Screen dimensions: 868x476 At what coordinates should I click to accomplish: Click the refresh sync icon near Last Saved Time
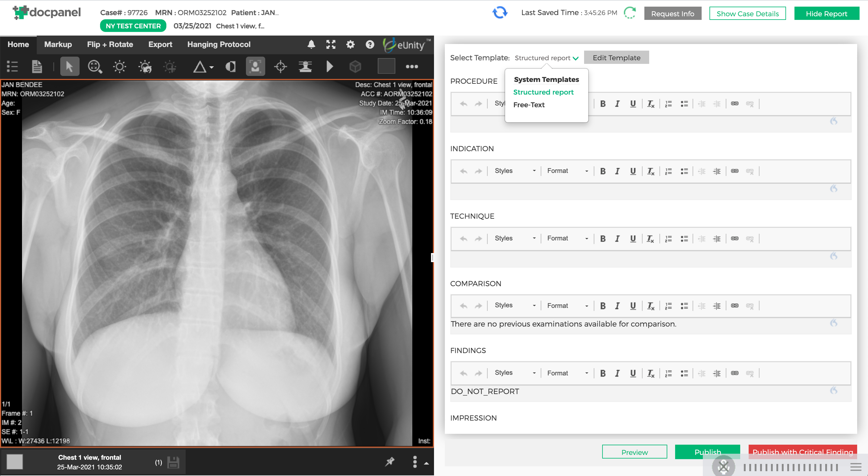500,13
